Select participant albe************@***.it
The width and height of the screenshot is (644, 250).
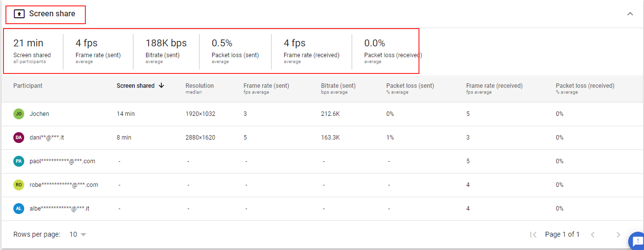pyautogui.click(x=60, y=209)
